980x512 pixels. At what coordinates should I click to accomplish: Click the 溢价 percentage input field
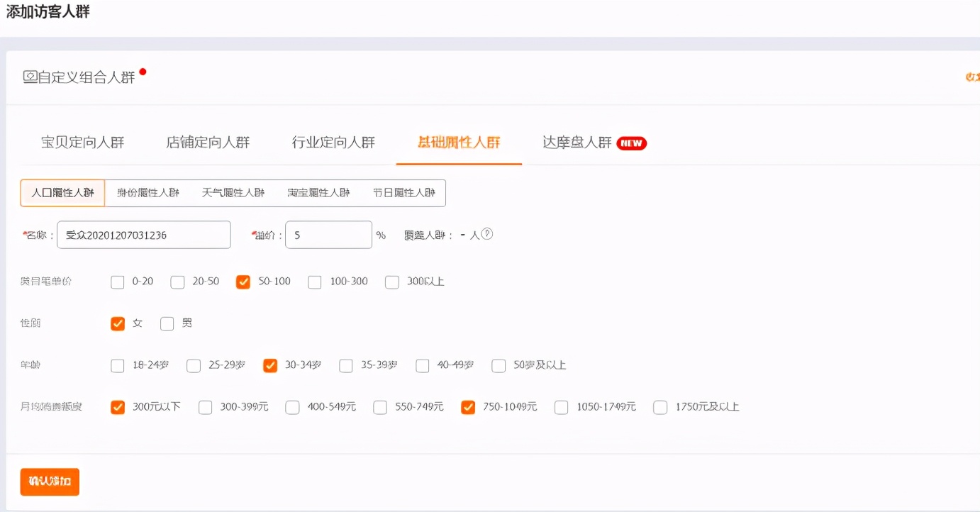(x=328, y=234)
